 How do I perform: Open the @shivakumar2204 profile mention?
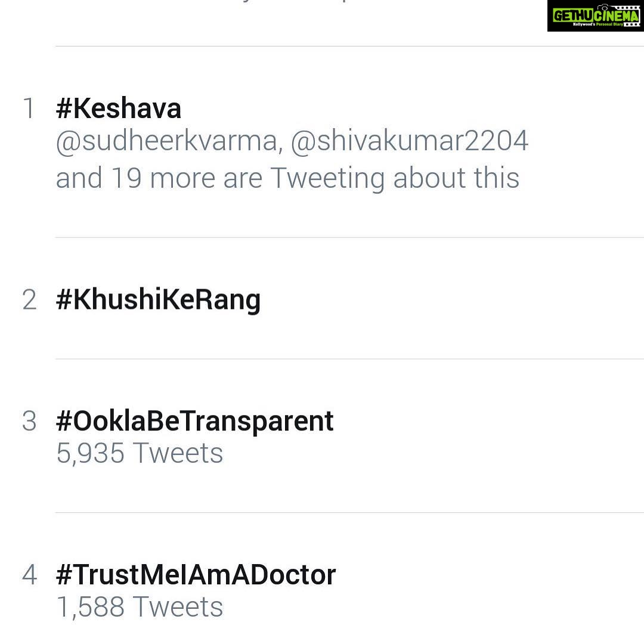coord(410,141)
